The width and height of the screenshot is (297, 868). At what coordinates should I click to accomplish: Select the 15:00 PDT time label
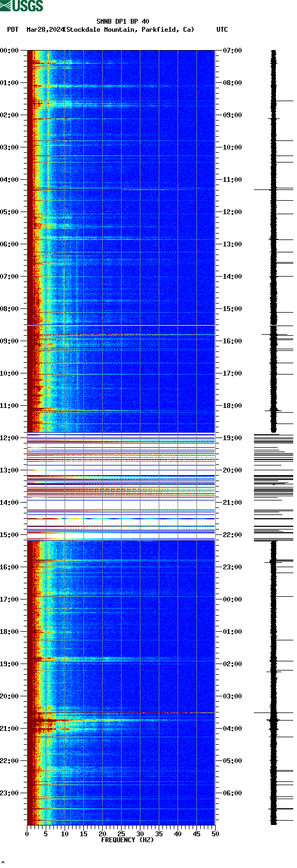pos(9,535)
